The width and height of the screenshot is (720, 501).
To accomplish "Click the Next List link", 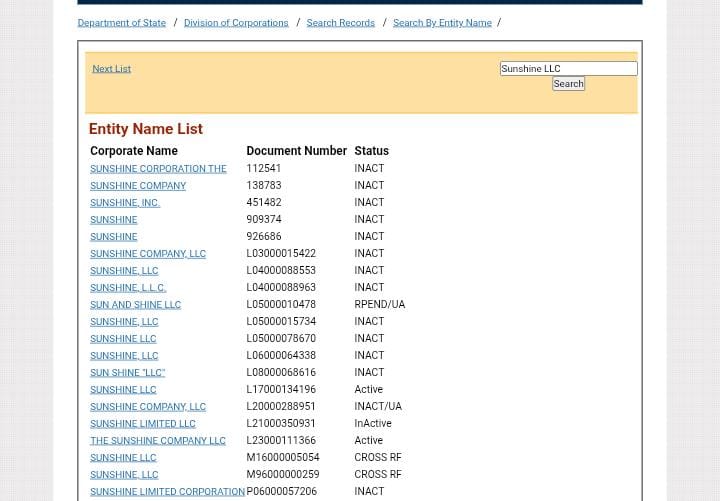I will [111, 68].
